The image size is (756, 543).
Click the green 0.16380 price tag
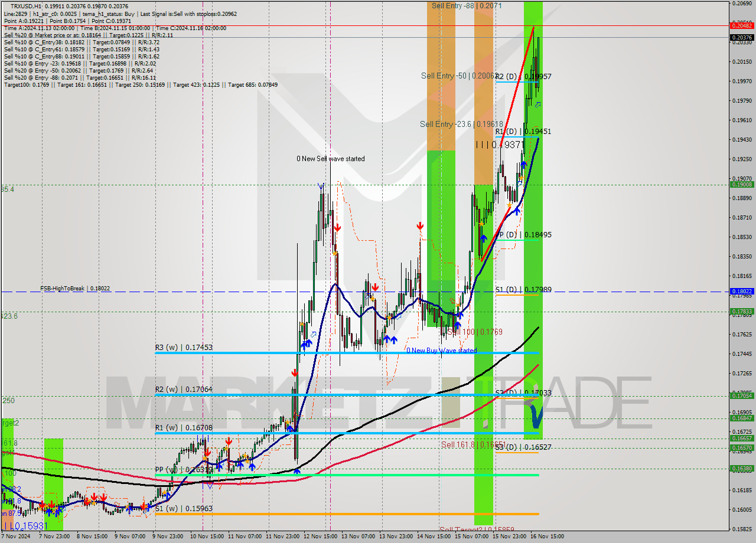click(742, 469)
